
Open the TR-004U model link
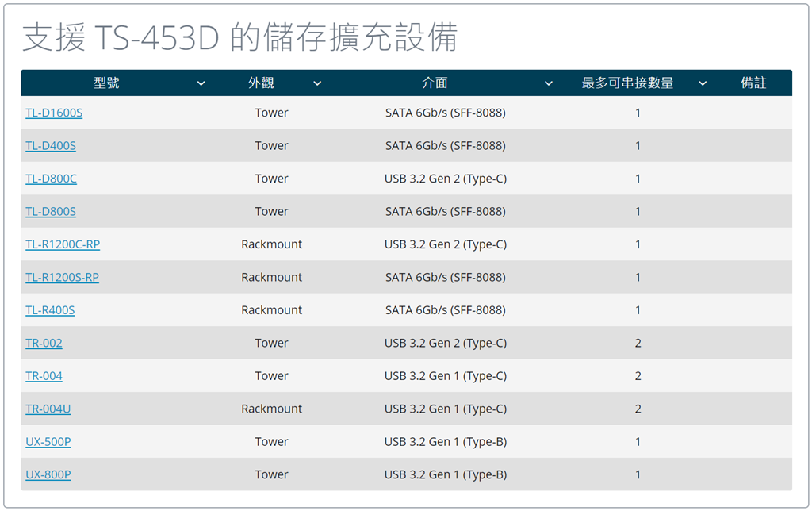(x=48, y=409)
